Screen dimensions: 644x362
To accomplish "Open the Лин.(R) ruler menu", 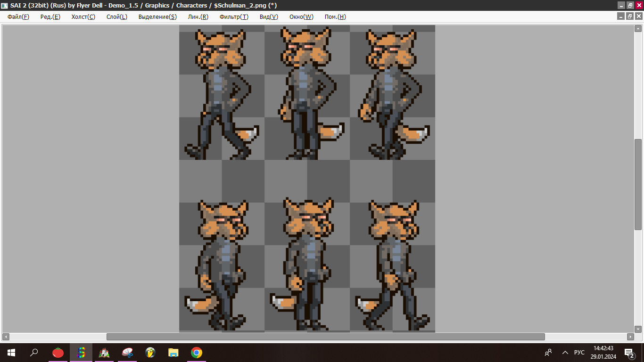I will point(198,16).
